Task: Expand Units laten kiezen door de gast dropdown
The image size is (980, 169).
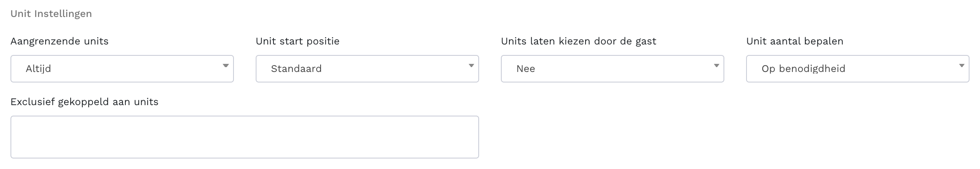Action: point(612,69)
